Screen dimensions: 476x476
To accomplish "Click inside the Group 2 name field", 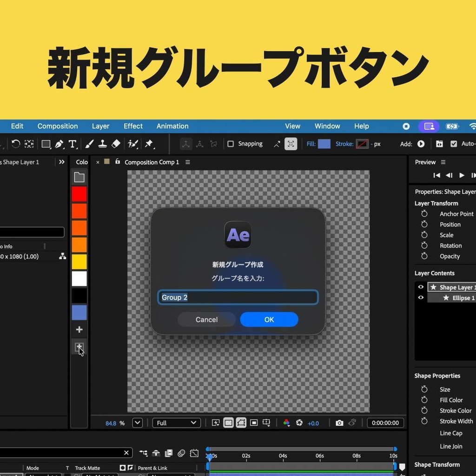I will point(238,297).
